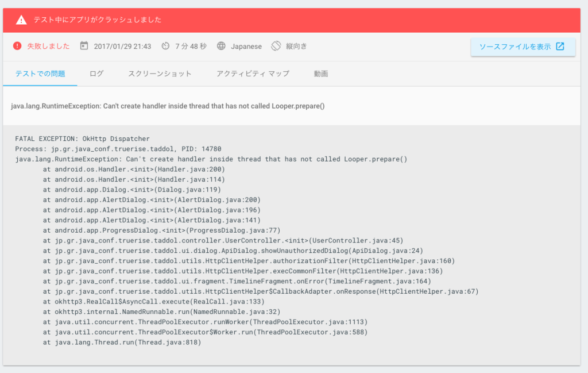Click the globe icon beside Japanese
Image resolution: width=588 pixels, height=373 pixels.
click(x=221, y=46)
